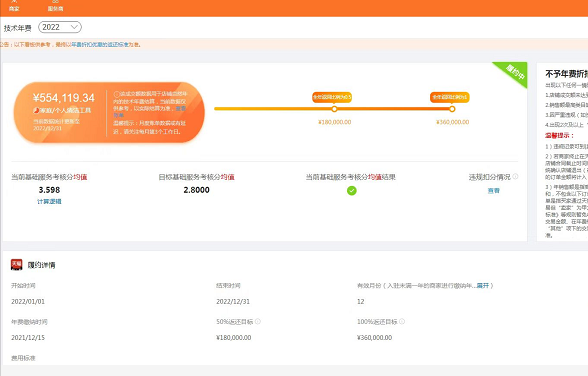Screen dimensions: 588x376
Task: Open the blue link in the announcement banner
Action: (x=100, y=45)
